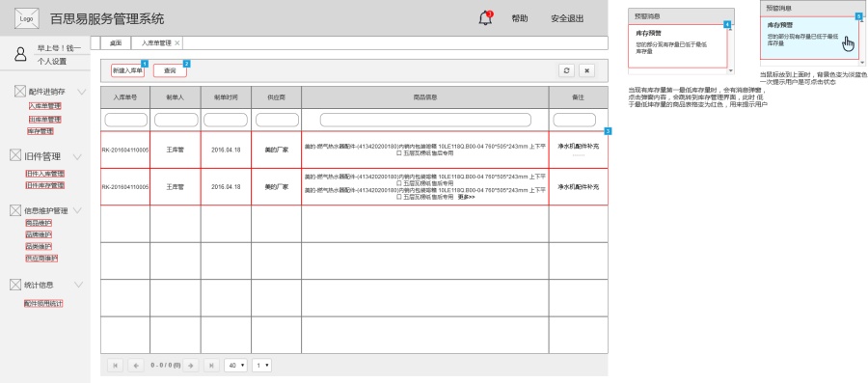Collapse the 配件进销存 section chevron
Viewport: 868px width, 383px height.
(x=81, y=92)
